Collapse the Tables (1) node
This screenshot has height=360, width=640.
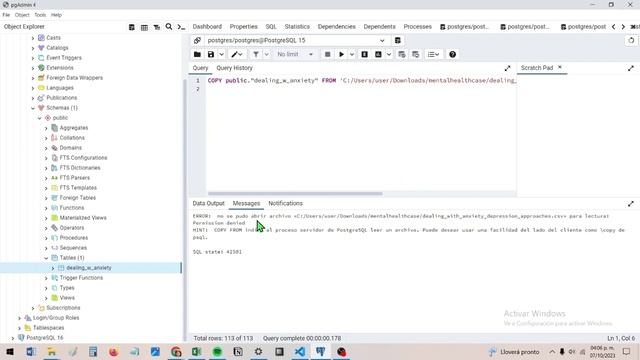[46, 258]
